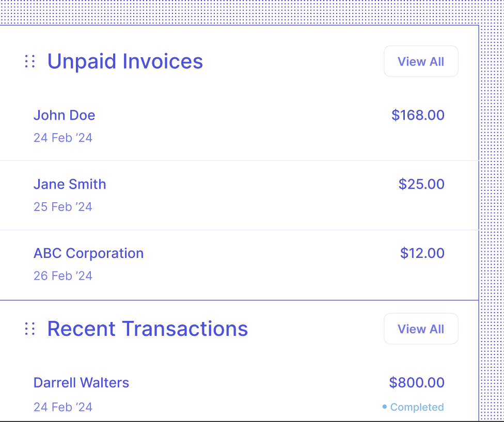504x422 pixels.
Task: Click the $25.00 invoice amount
Action: pos(421,184)
